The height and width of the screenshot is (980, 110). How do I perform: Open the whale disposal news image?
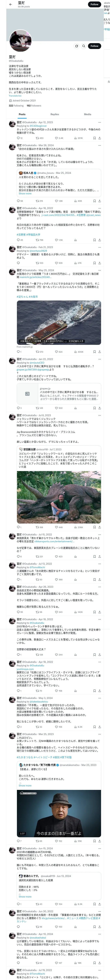(x=59, y=322)
